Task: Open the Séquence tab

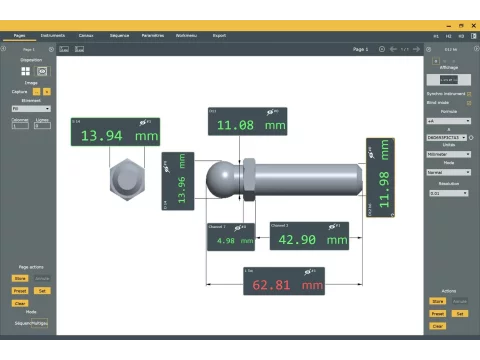Action: pos(119,36)
